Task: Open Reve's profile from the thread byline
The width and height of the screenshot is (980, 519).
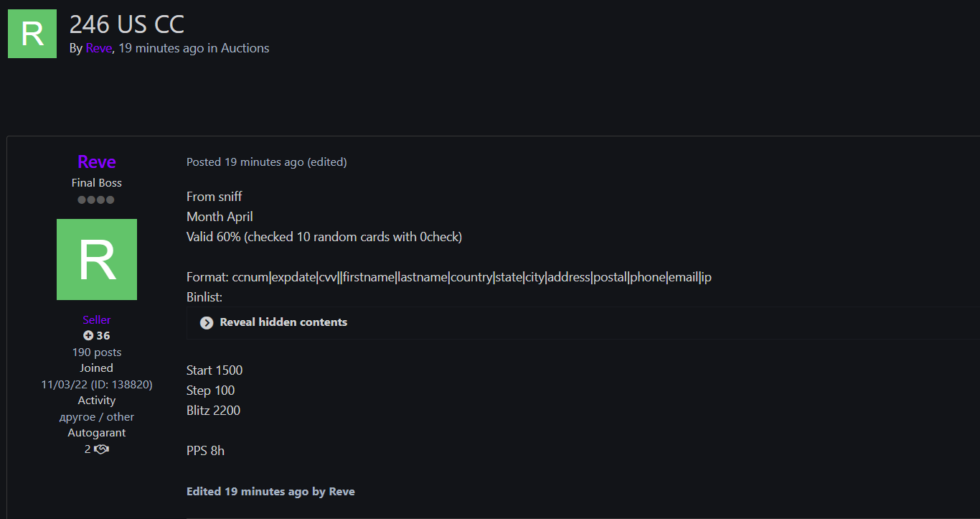Action: point(99,48)
